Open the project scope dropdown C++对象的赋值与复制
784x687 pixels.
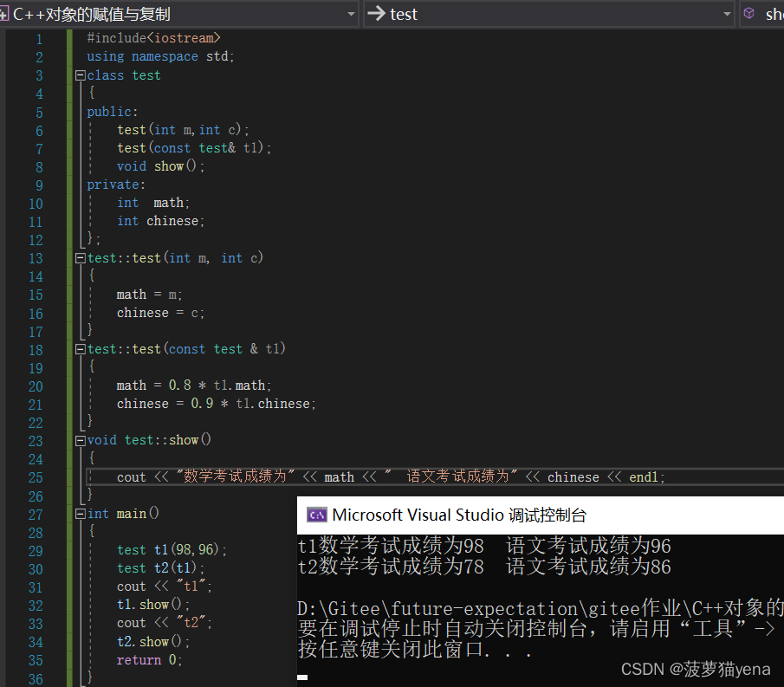coord(180,14)
